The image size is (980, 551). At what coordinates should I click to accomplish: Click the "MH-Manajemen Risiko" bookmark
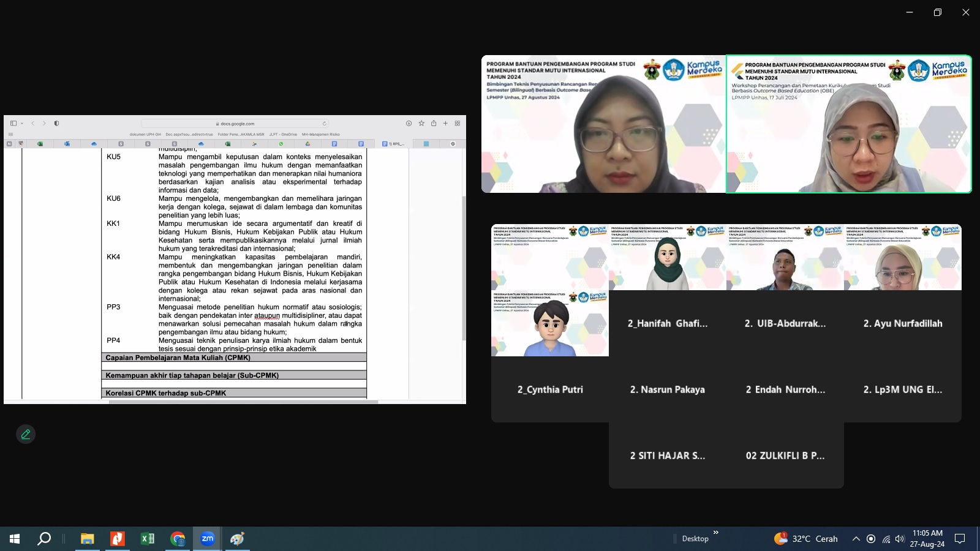[320, 134]
